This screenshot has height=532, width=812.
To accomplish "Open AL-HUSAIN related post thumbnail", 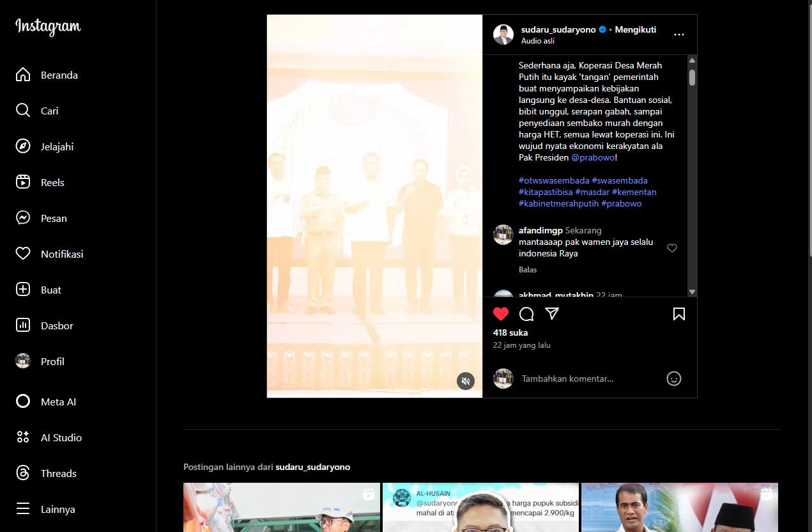I will tap(480, 507).
